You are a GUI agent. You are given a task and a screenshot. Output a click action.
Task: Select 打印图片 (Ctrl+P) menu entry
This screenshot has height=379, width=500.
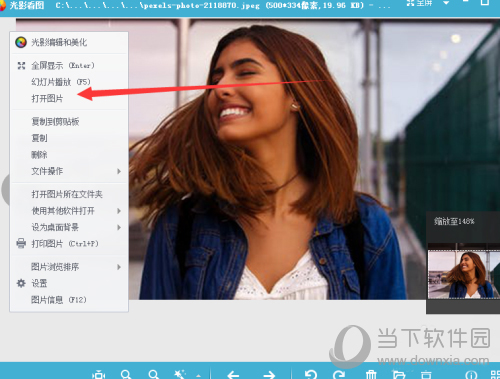[x=65, y=244]
